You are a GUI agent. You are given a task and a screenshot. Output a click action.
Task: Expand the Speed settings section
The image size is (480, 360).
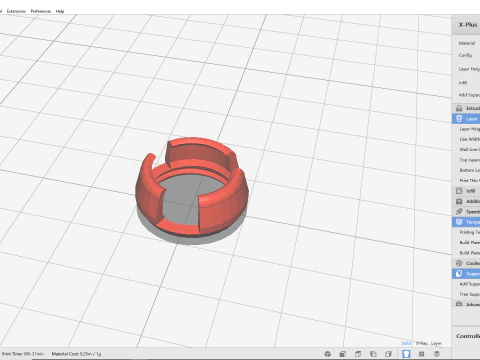coord(466,211)
